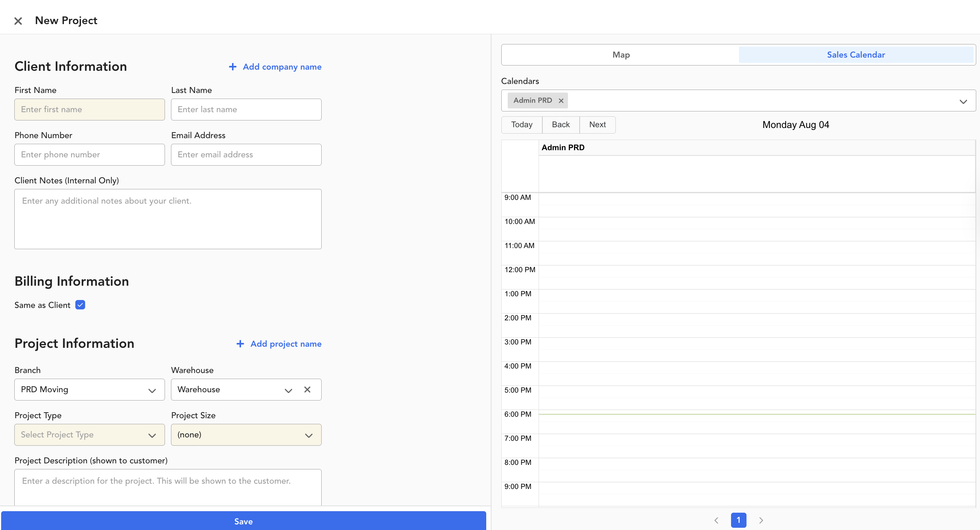Click the Next day button
This screenshot has height=530, width=980.
tap(597, 125)
